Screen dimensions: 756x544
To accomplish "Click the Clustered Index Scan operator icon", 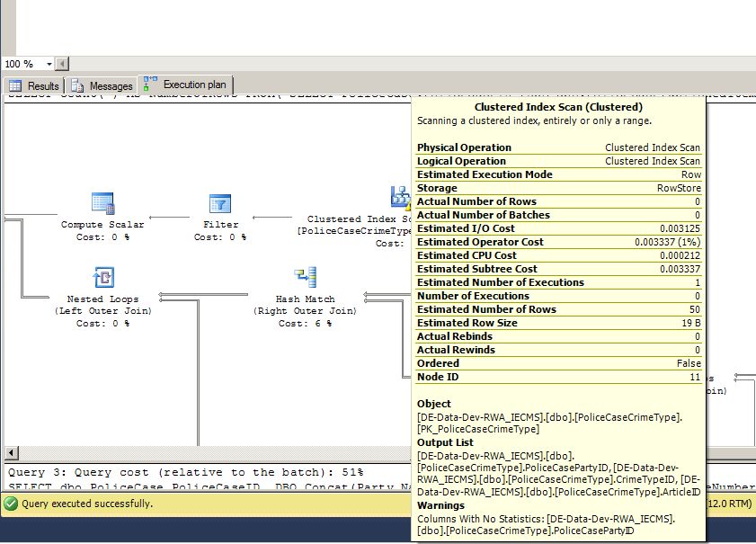I will 401,198.
